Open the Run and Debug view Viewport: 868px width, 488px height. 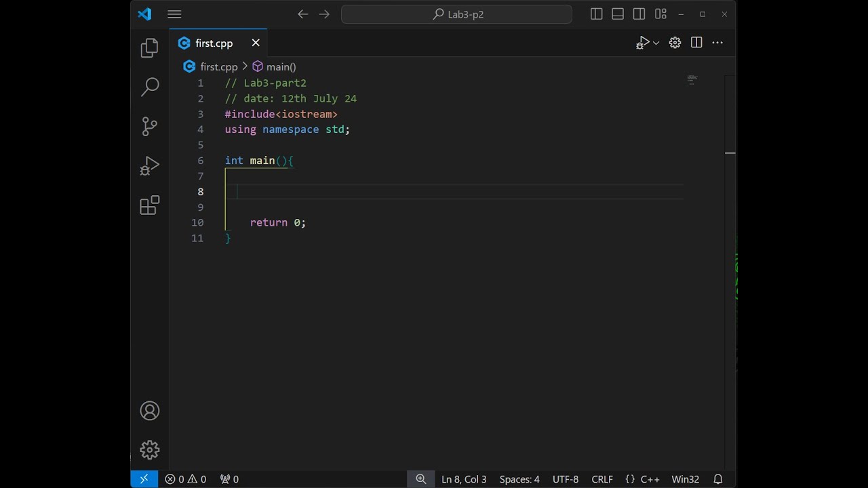149,165
